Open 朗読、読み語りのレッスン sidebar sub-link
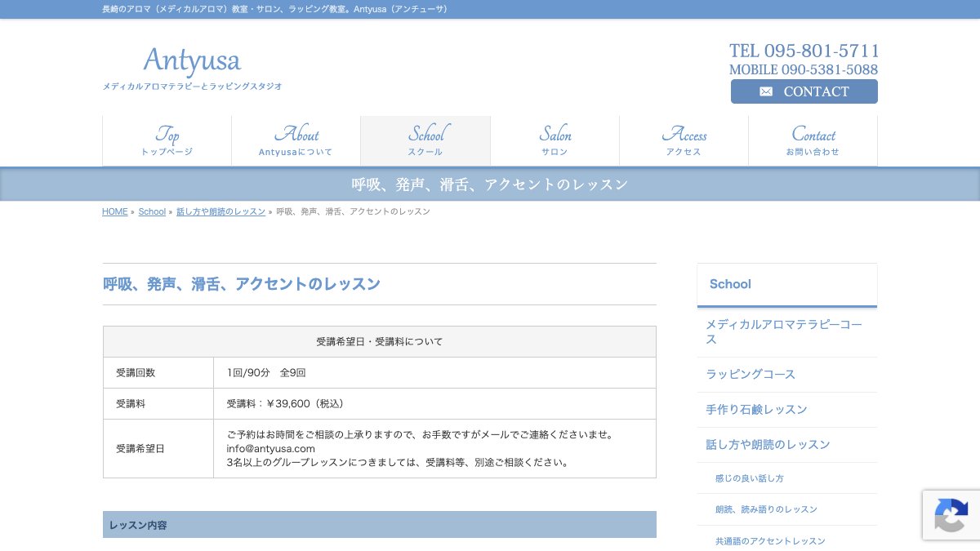 pos(787,509)
